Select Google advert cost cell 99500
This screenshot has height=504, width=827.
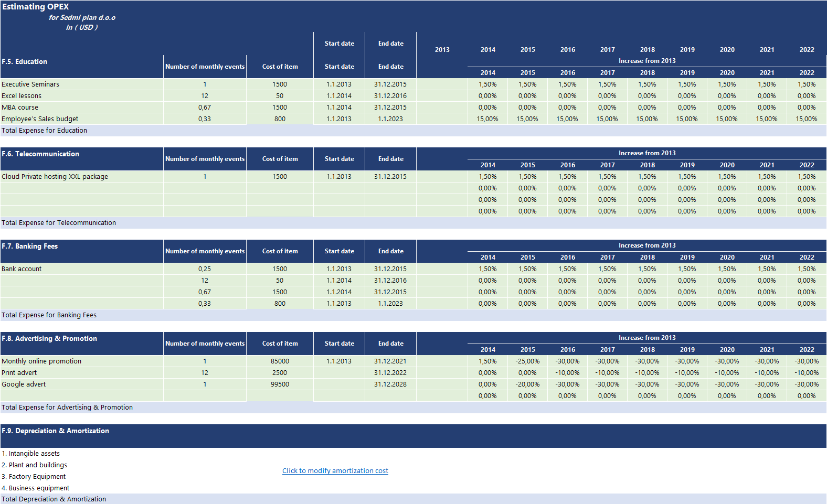[x=280, y=384]
